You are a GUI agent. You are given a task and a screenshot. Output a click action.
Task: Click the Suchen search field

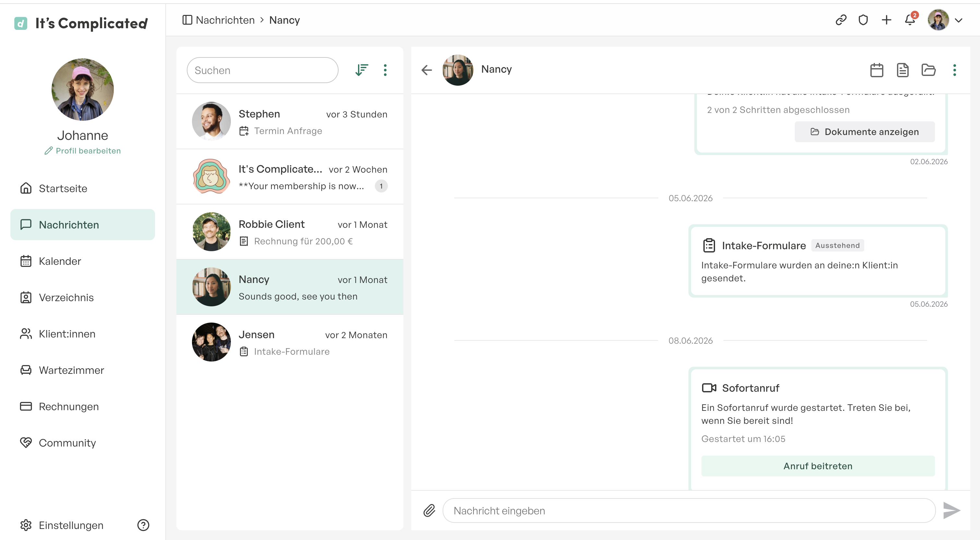click(262, 70)
